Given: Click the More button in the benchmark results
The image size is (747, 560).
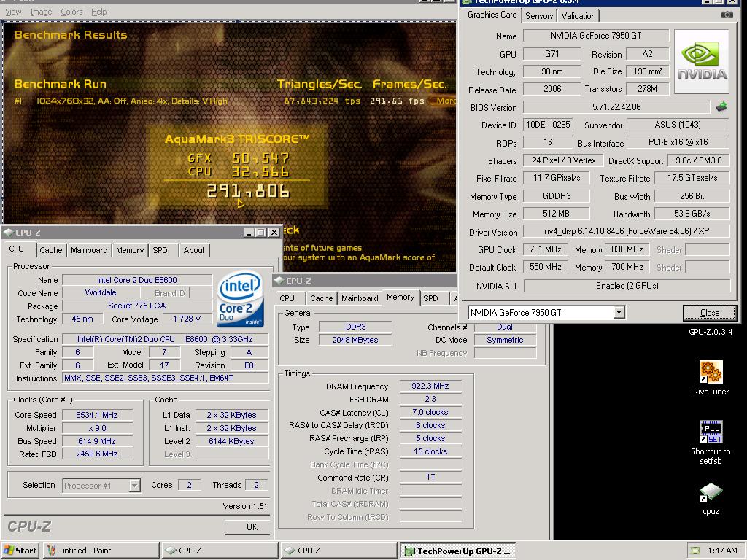Looking at the screenshot, I should [x=443, y=101].
